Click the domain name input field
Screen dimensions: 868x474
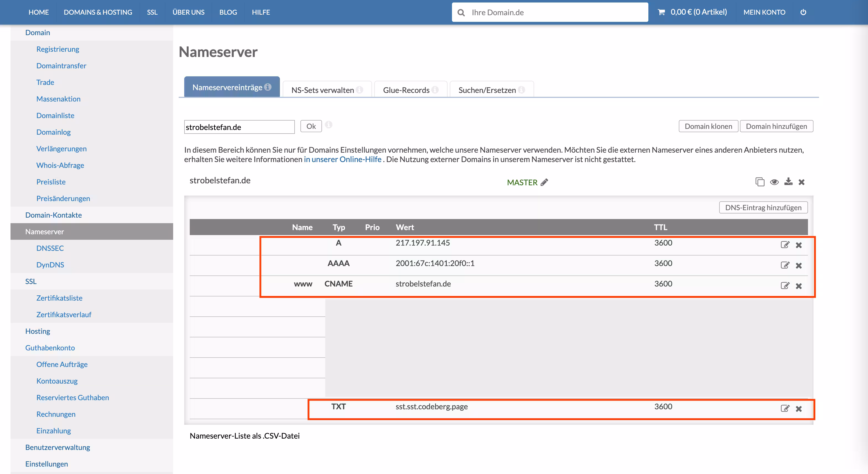pos(239,127)
